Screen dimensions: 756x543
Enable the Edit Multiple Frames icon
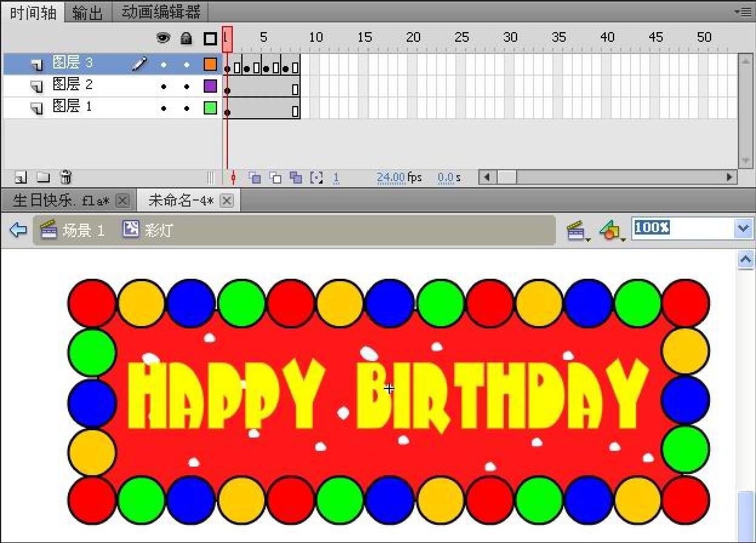click(x=295, y=178)
